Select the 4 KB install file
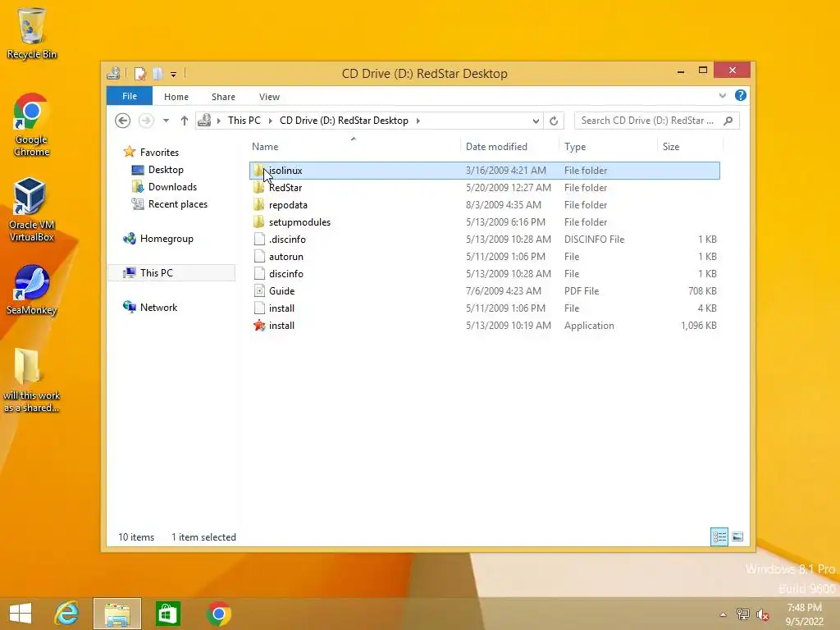This screenshot has width=840, height=630. tap(485, 308)
